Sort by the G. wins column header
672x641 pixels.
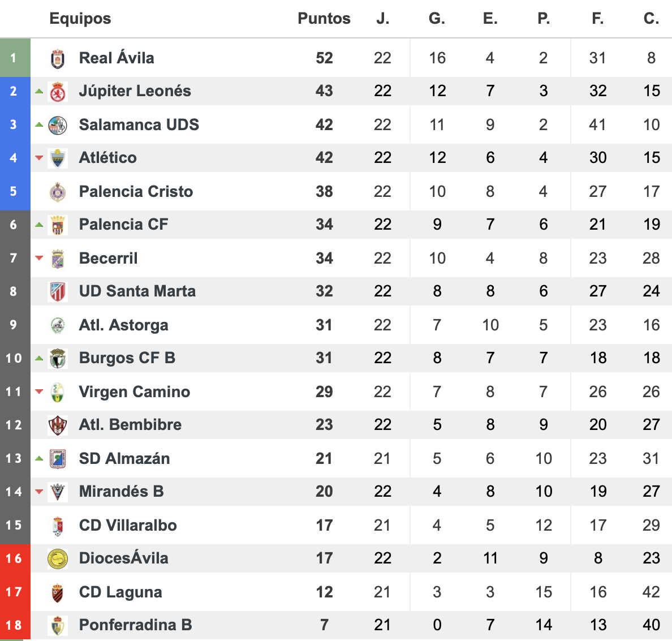point(437,19)
